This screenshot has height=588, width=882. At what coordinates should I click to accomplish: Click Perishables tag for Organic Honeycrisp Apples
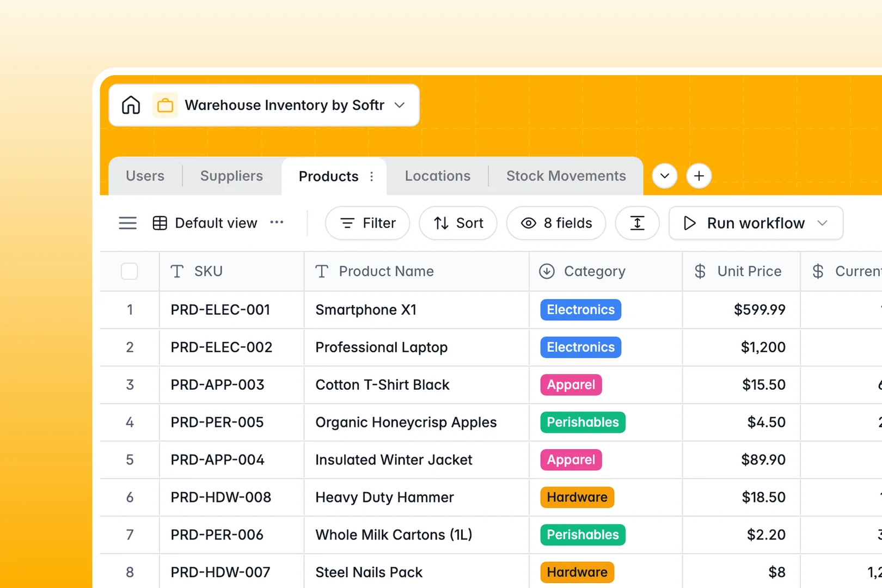pos(583,422)
